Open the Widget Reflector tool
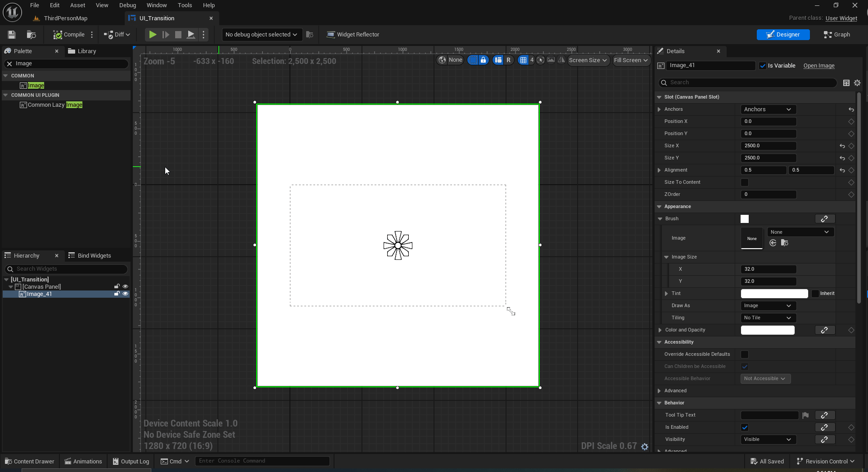 (353, 35)
